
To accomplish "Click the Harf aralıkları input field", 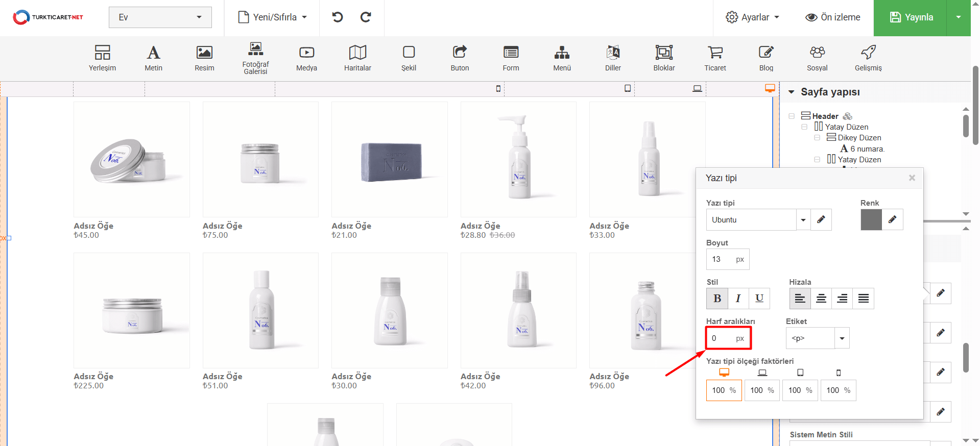I will [721, 338].
